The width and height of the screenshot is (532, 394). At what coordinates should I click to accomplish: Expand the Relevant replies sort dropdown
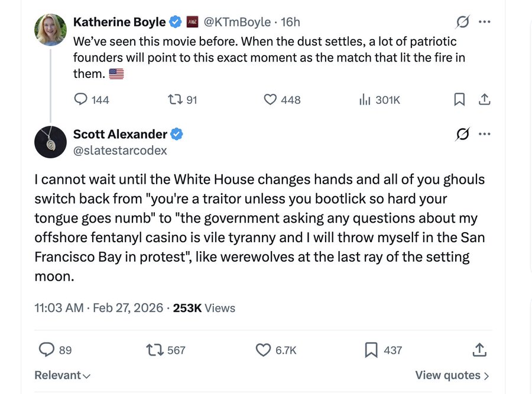pyautogui.click(x=62, y=375)
